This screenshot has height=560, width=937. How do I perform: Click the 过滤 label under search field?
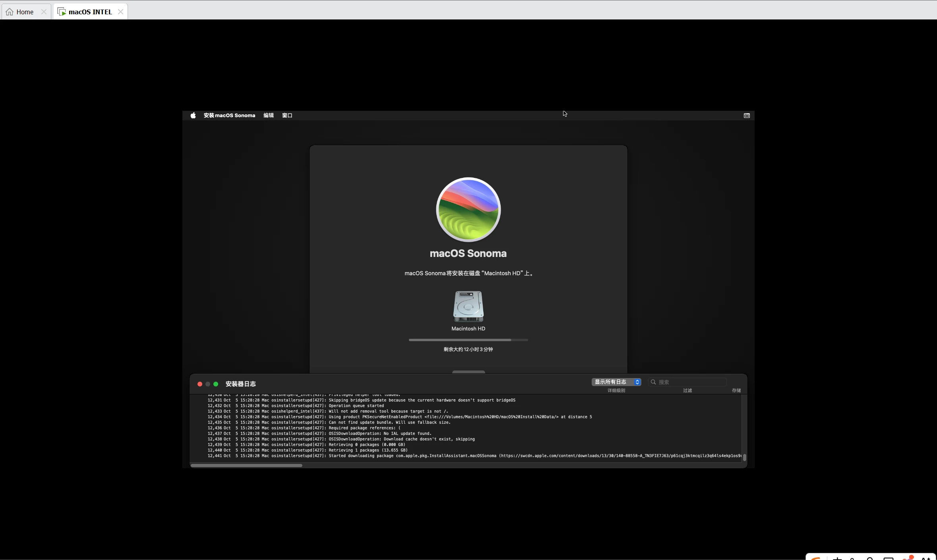coord(687,390)
